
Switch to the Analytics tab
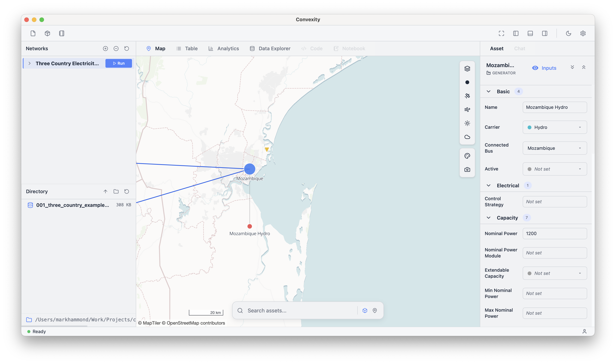pos(223,49)
